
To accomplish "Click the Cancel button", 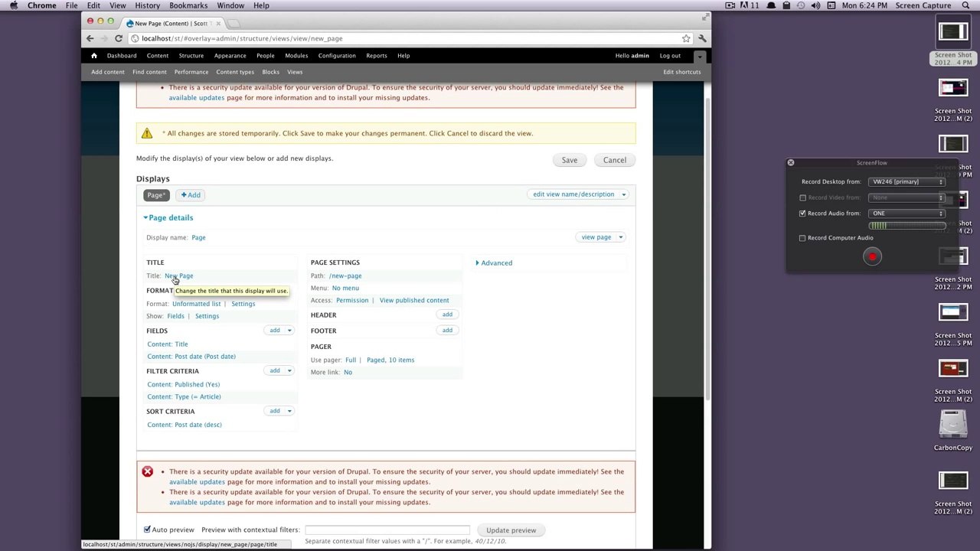I will (615, 160).
